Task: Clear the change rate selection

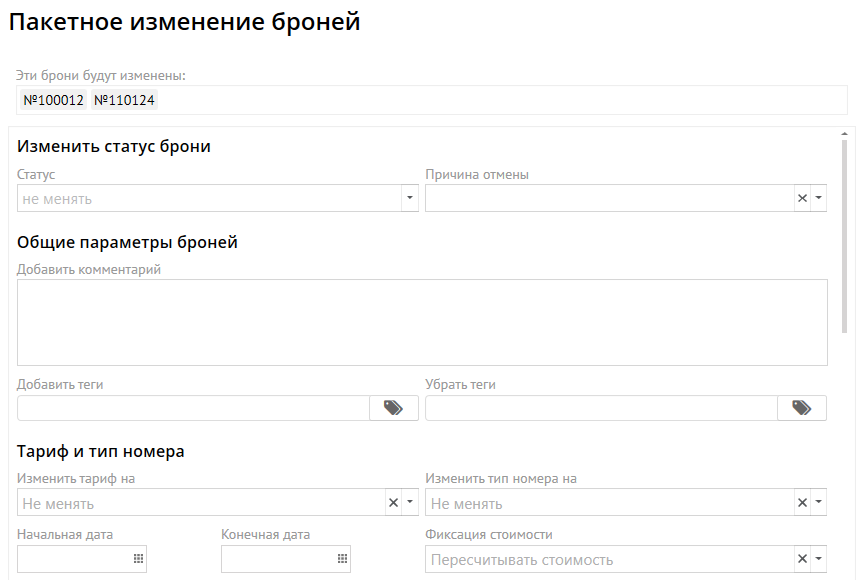Action: point(394,503)
